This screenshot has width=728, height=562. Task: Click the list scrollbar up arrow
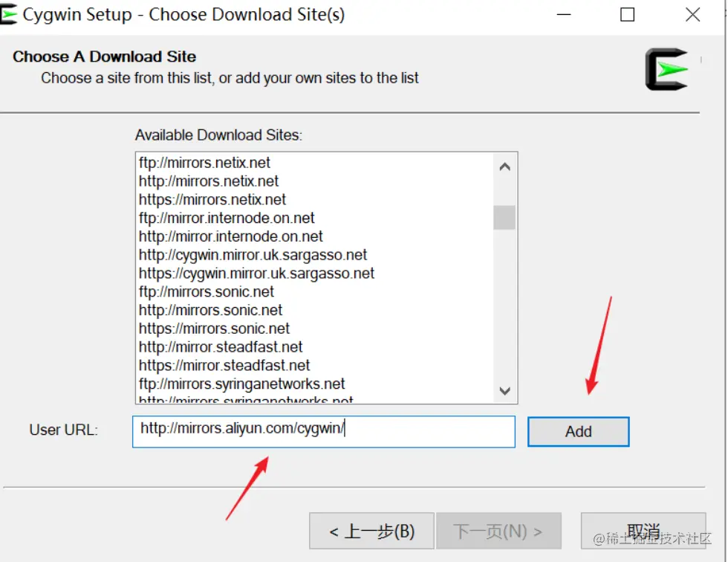coord(504,167)
